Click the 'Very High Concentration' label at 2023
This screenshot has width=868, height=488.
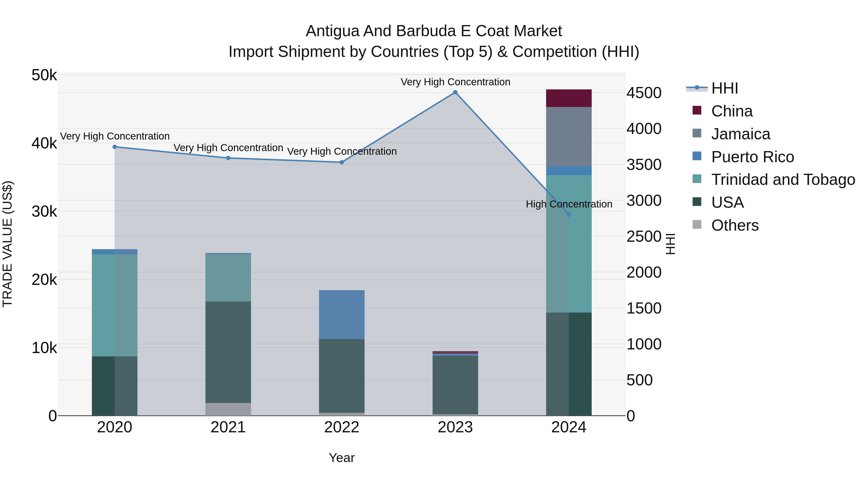pyautogui.click(x=455, y=82)
